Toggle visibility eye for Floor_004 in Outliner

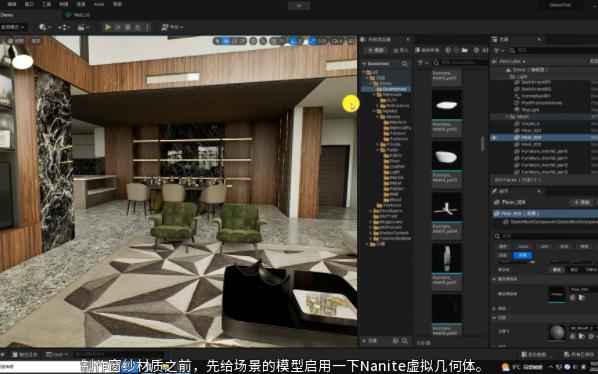(494, 138)
